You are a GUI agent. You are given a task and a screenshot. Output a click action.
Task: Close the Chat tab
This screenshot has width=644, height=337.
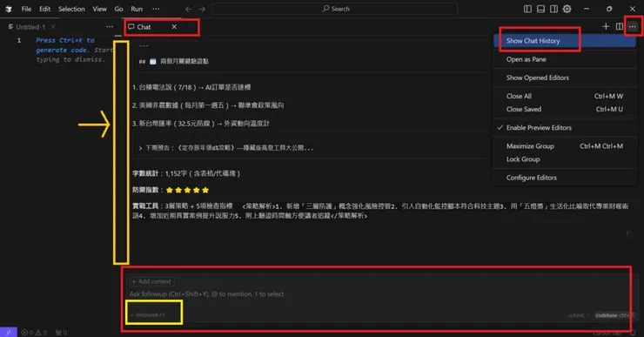point(174,27)
